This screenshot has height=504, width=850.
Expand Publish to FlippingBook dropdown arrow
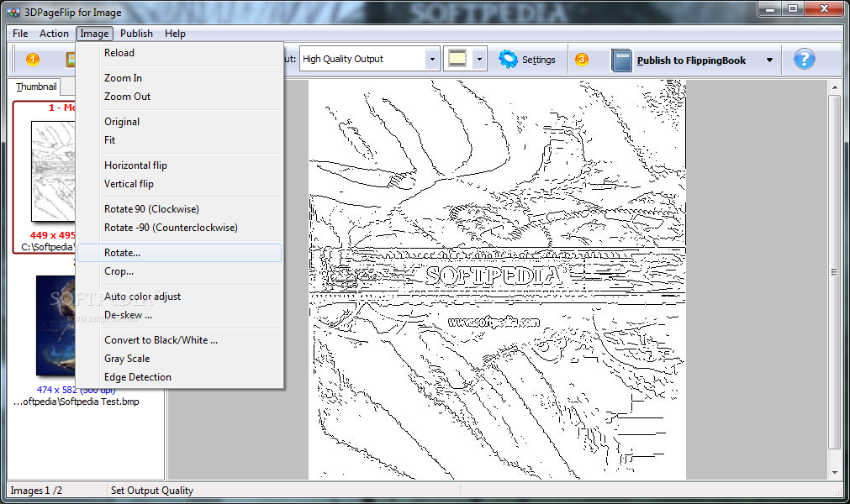(769, 60)
